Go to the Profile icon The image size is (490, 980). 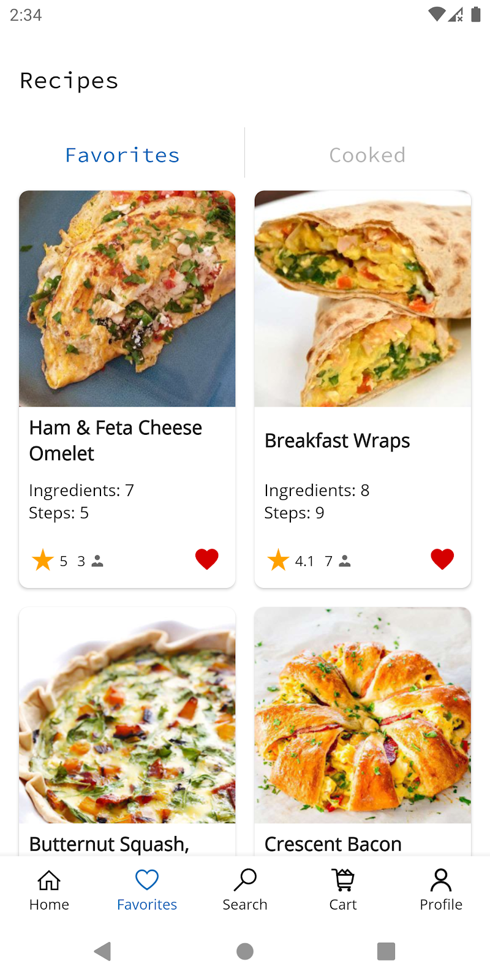[441, 881]
